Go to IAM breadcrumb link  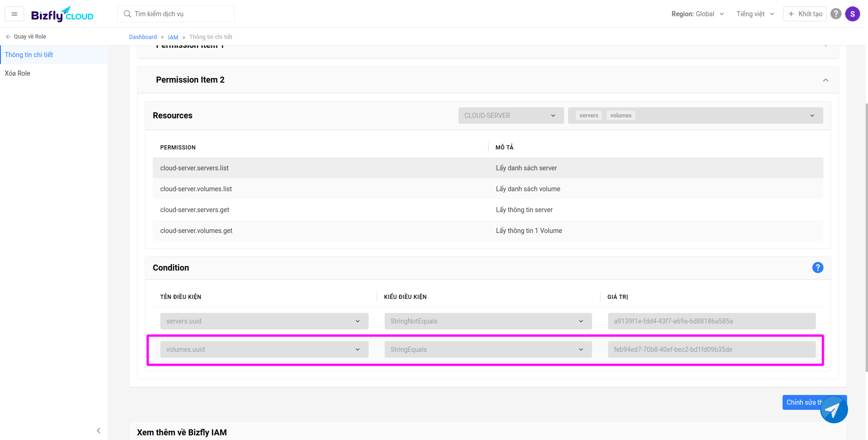pyautogui.click(x=173, y=37)
